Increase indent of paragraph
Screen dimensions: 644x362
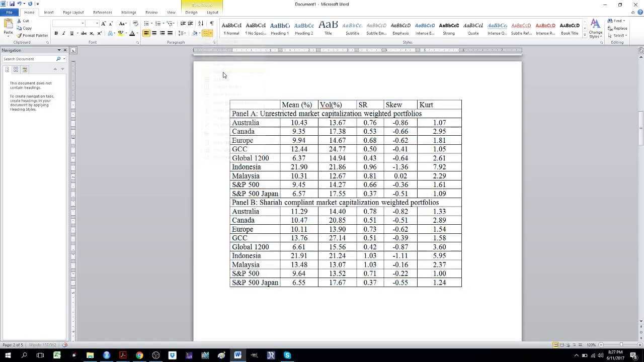[x=190, y=24]
